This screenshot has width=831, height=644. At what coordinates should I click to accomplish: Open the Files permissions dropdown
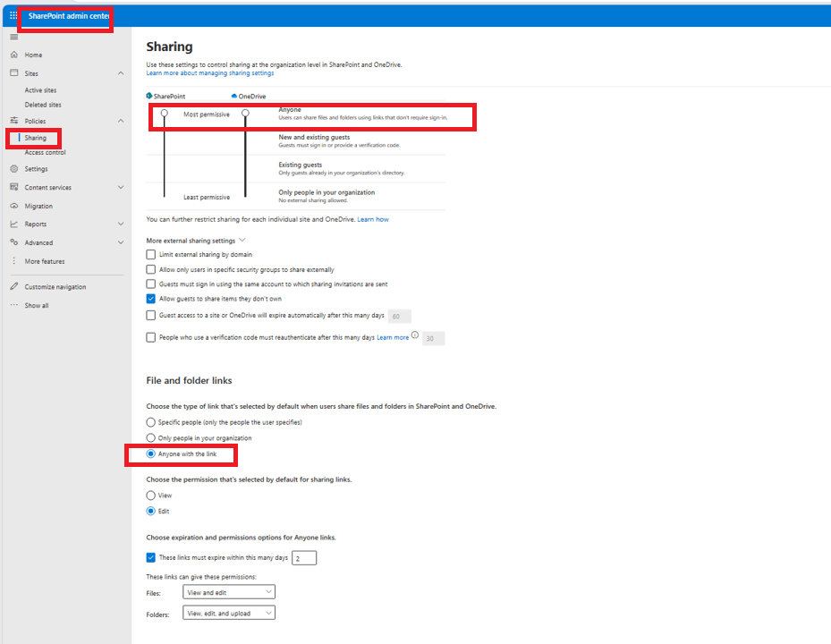coord(229,592)
